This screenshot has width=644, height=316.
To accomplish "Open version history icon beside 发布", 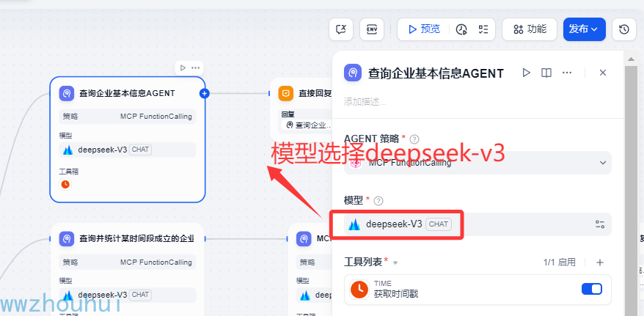I will click(624, 29).
